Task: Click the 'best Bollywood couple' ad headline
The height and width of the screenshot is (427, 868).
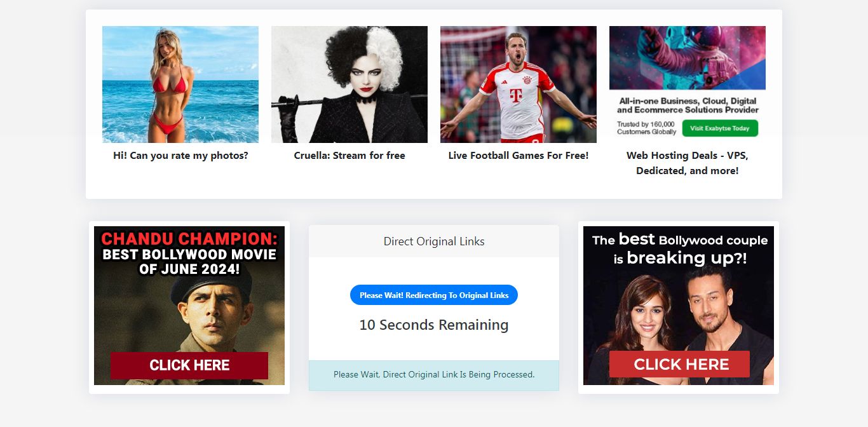Action: [x=680, y=248]
